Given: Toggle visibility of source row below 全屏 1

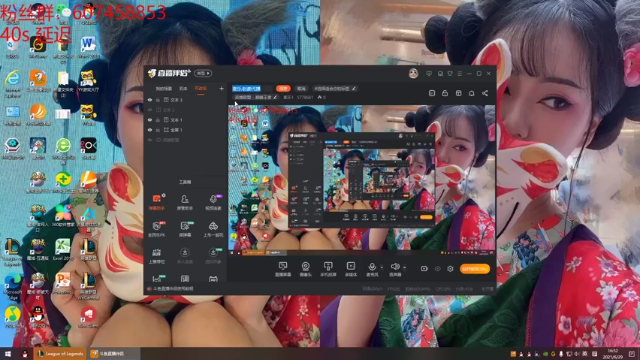Looking at the screenshot, I should [x=150, y=140].
